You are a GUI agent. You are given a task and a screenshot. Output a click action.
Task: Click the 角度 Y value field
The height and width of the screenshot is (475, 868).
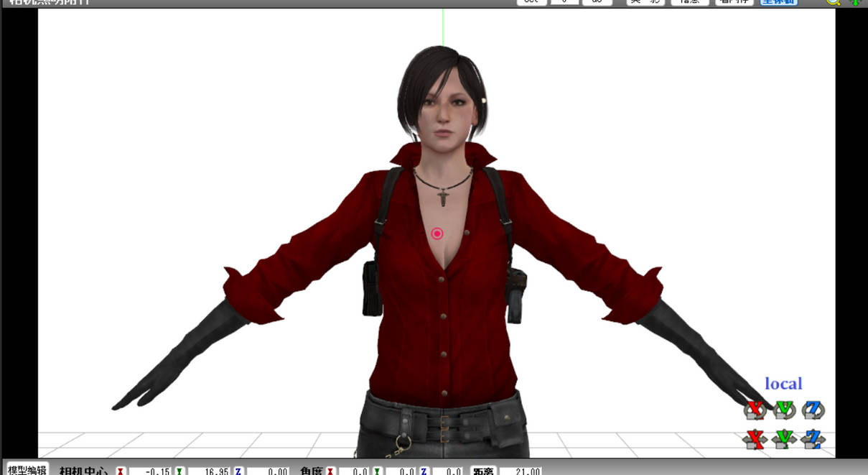[x=399, y=471]
